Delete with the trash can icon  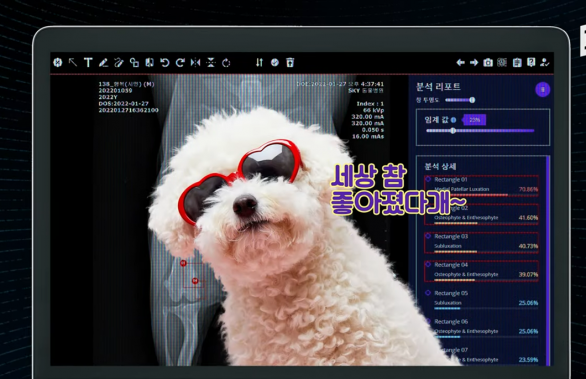[290, 62]
